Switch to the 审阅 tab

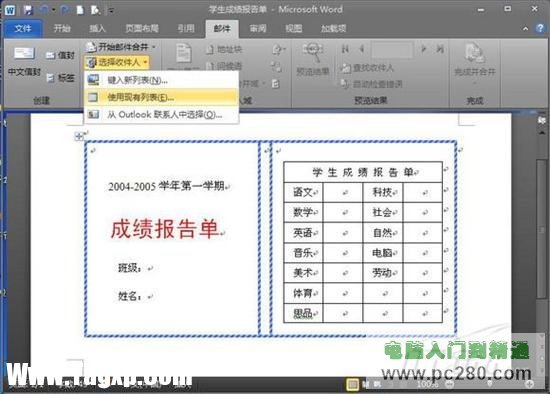point(258,28)
